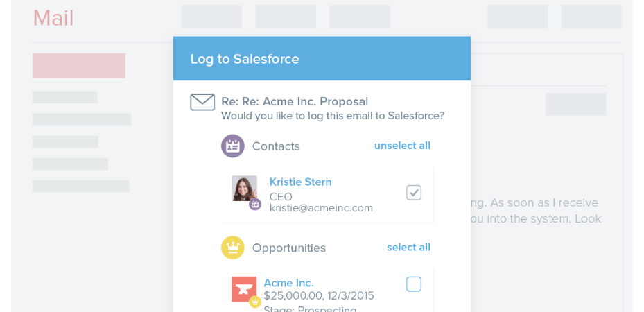Image resolution: width=644 pixels, height=312 pixels.
Task: Check the Acme Inc. opportunity checkbox
Action: (x=414, y=284)
